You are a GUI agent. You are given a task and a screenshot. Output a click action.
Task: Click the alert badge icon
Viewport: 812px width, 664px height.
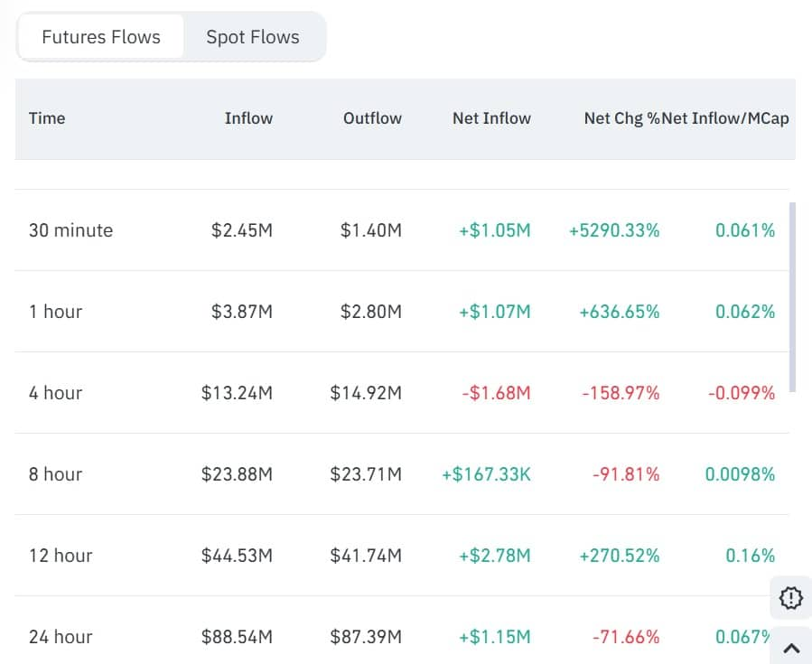[x=790, y=598]
